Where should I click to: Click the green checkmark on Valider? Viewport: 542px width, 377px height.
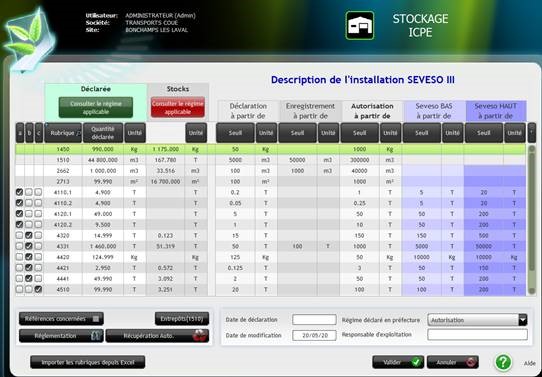tap(416, 362)
